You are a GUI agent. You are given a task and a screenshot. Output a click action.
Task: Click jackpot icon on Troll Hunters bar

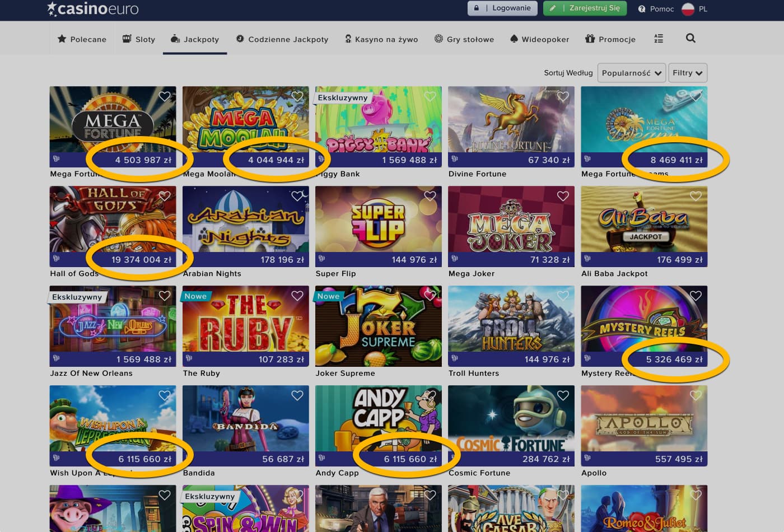455,358
